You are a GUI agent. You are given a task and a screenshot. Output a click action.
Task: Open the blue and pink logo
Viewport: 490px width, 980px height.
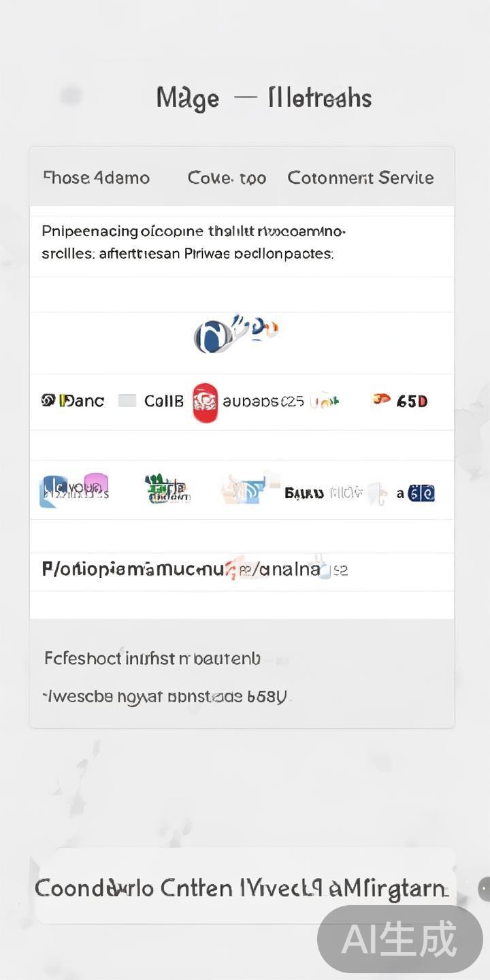[73, 490]
